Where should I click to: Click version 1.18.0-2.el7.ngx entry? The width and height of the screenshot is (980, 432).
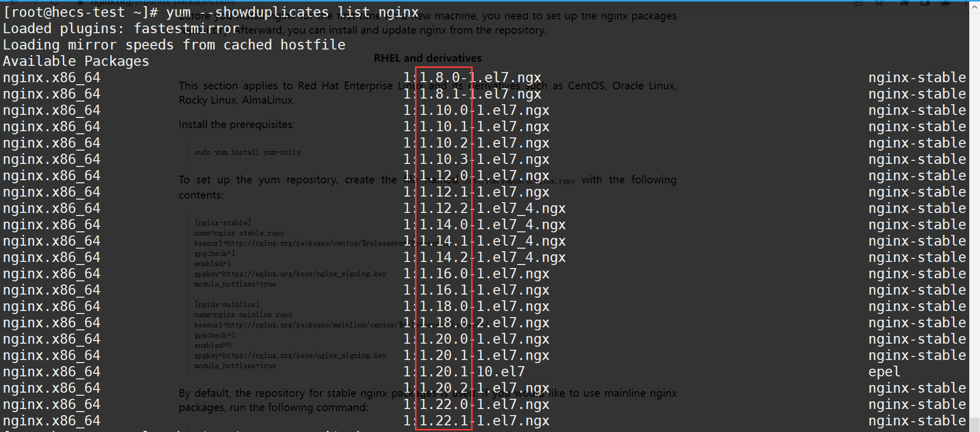point(476,323)
